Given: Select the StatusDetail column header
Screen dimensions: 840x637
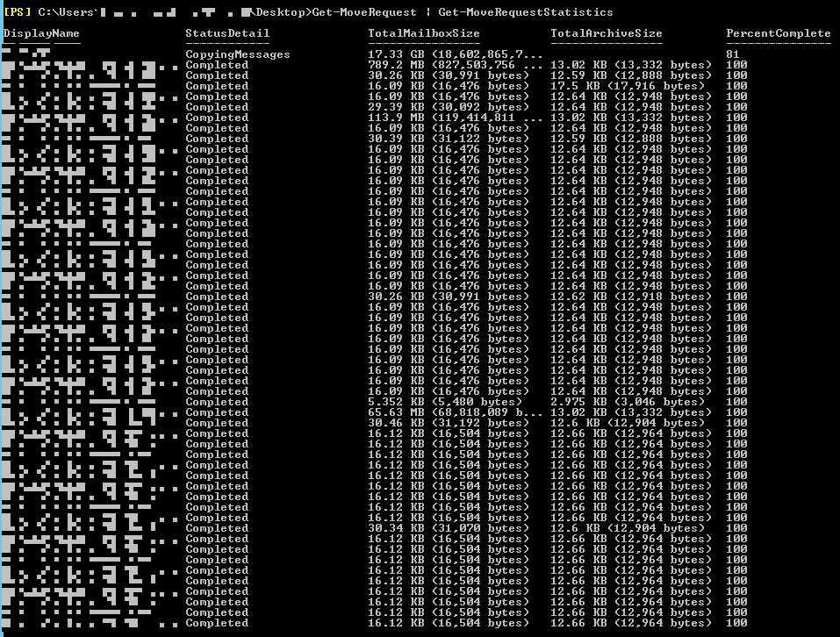Looking at the screenshot, I should click(x=227, y=33).
